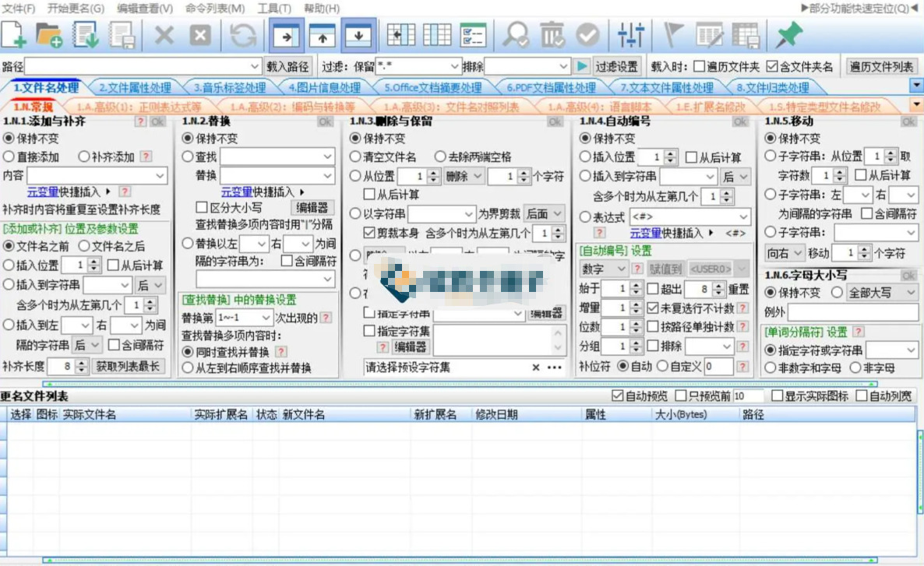The width and height of the screenshot is (924, 566).
Task: Click the sliders settings icon in toolbar
Action: point(630,35)
